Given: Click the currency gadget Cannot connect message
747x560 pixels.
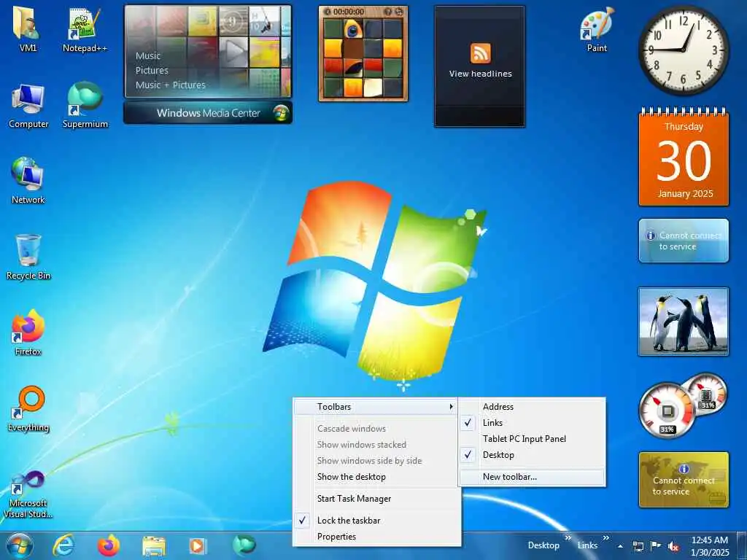Looking at the screenshot, I should (683, 480).
